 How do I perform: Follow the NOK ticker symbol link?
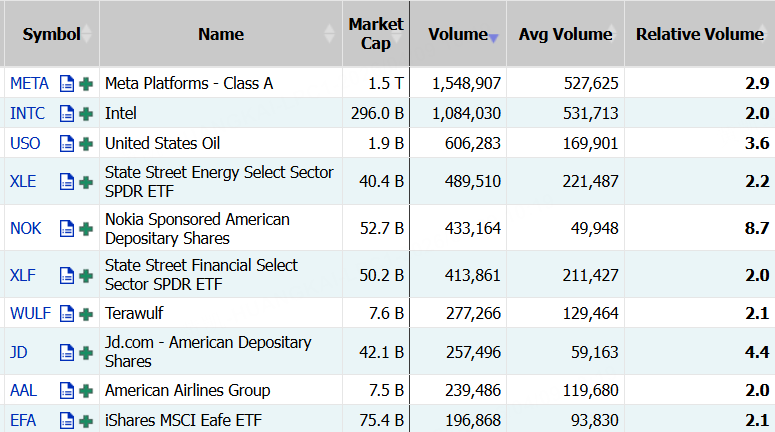pyautogui.click(x=26, y=228)
